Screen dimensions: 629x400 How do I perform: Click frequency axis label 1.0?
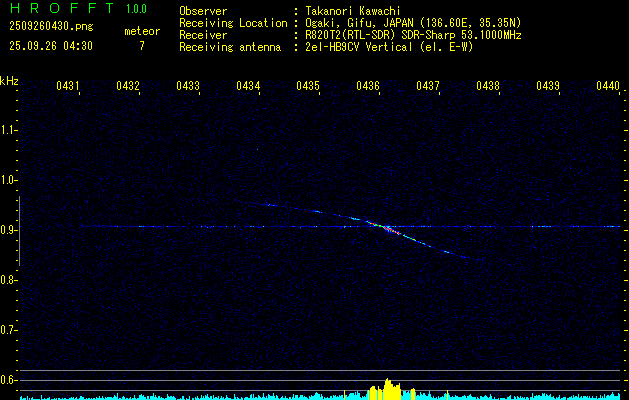[8, 180]
